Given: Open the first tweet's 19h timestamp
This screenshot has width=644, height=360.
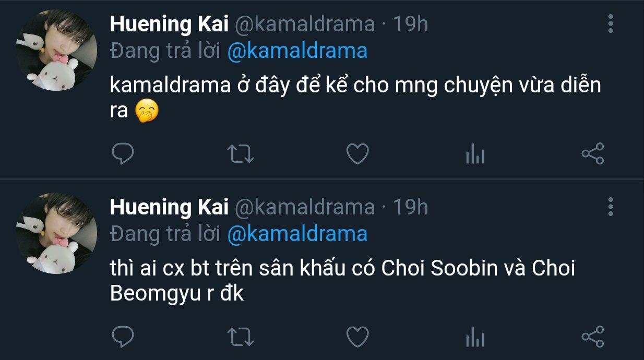Looking at the screenshot, I should tap(410, 24).
